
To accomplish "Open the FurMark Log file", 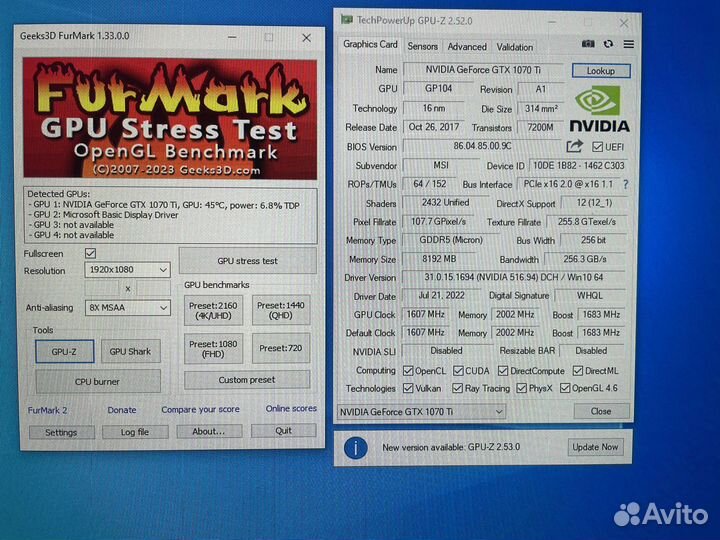I will [135, 432].
